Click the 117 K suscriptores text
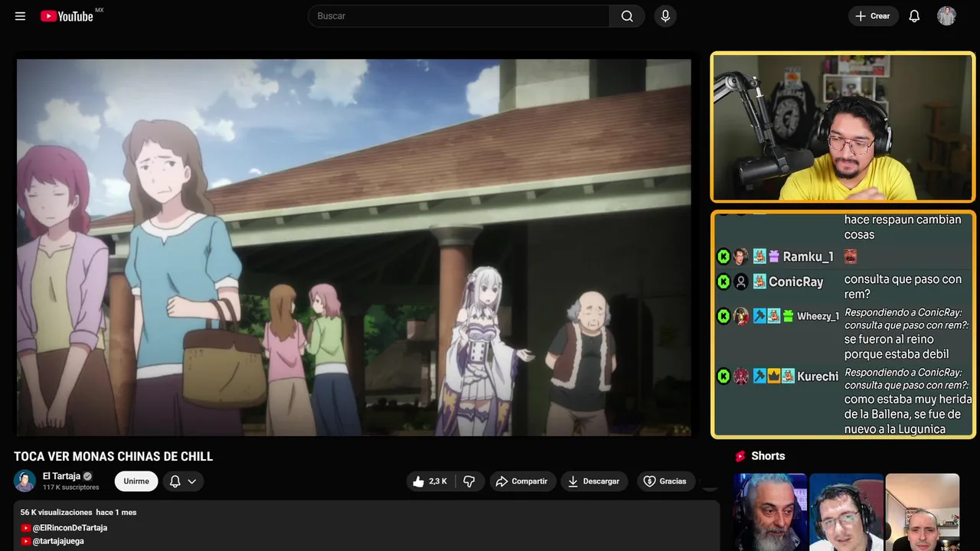The image size is (980, 551). (70, 487)
